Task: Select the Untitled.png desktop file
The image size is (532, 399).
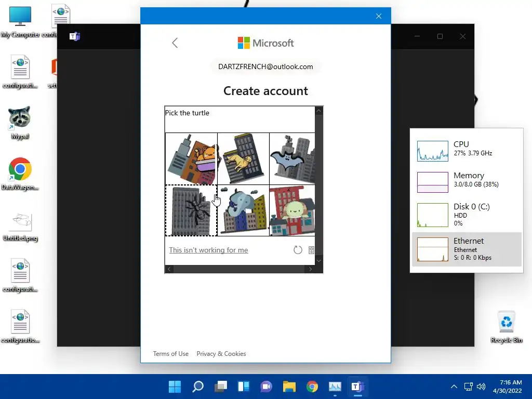Action: point(20,227)
